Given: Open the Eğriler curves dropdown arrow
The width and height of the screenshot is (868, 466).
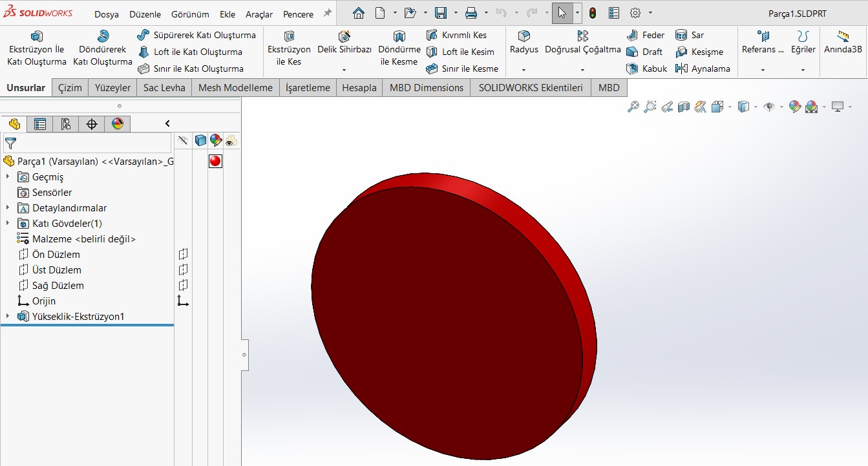Looking at the screenshot, I should coord(803,70).
